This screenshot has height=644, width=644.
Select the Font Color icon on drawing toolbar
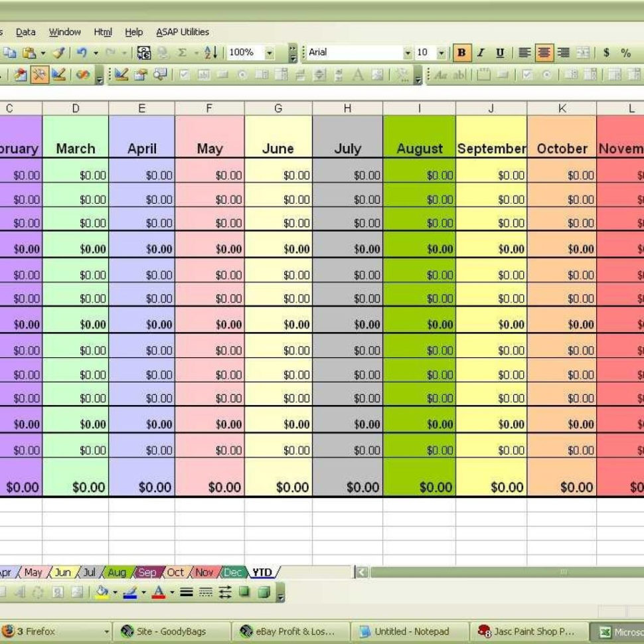click(x=159, y=592)
